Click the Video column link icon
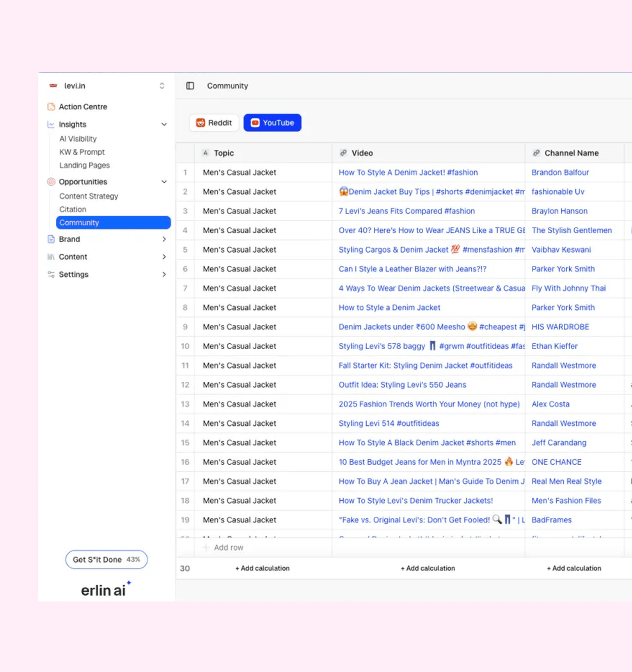This screenshot has height=672, width=632. point(343,153)
